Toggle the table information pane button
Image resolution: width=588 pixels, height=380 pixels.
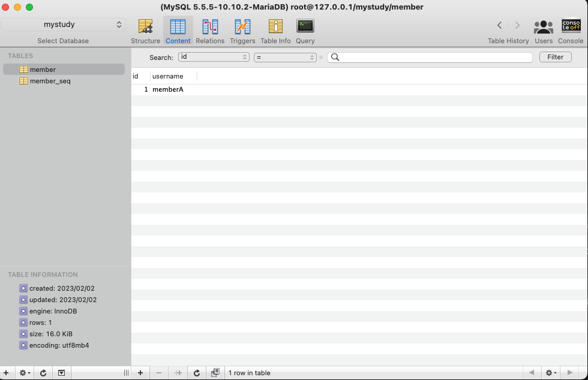(61, 373)
